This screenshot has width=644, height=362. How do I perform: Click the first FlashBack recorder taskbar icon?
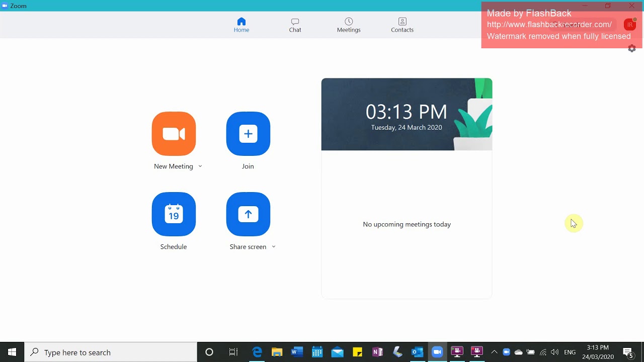(x=457, y=352)
